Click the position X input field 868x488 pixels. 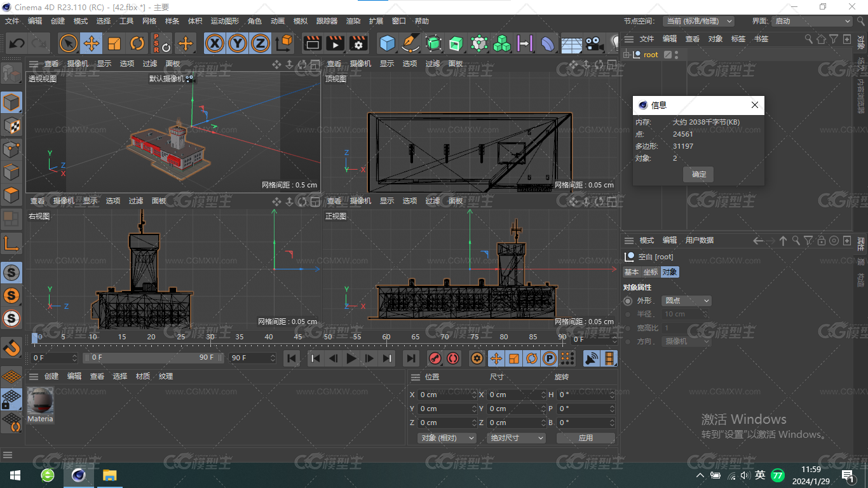pyautogui.click(x=447, y=395)
